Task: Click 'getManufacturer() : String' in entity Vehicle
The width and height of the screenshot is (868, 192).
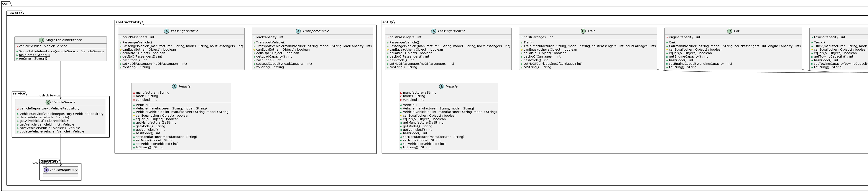Action: [423, 123]
